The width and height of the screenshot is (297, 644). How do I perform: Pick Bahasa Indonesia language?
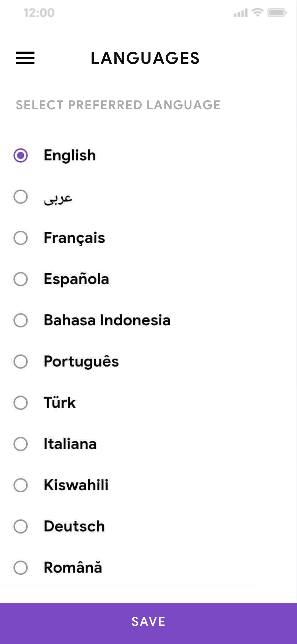click(x=20, y=320)
